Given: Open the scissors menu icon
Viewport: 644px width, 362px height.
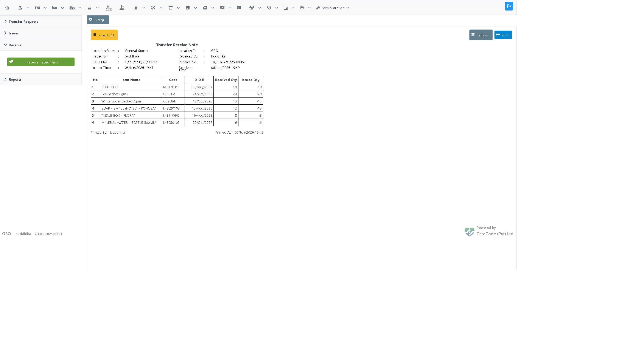Looking at the screenshot, I should (153, 8).
